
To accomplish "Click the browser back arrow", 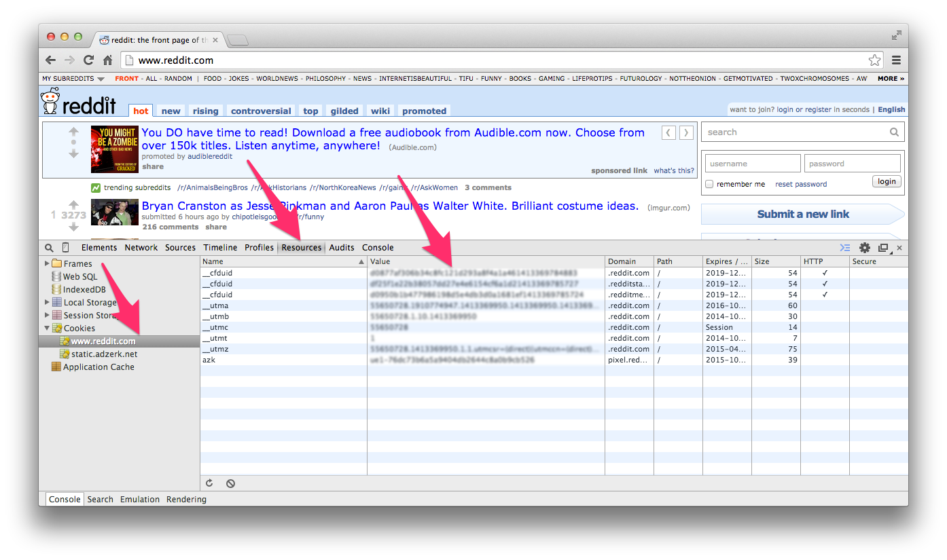I will 51,60.
